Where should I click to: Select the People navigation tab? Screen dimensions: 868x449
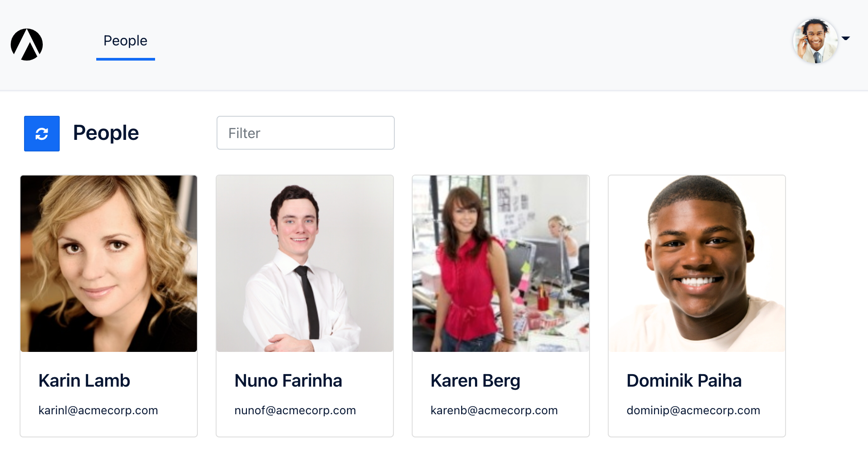coord(125,41)
